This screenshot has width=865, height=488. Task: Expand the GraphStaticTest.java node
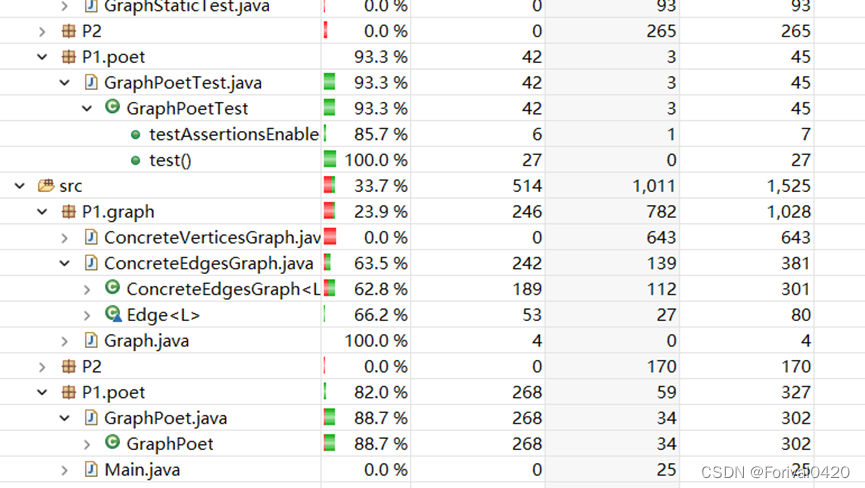(x=65, y=6)
